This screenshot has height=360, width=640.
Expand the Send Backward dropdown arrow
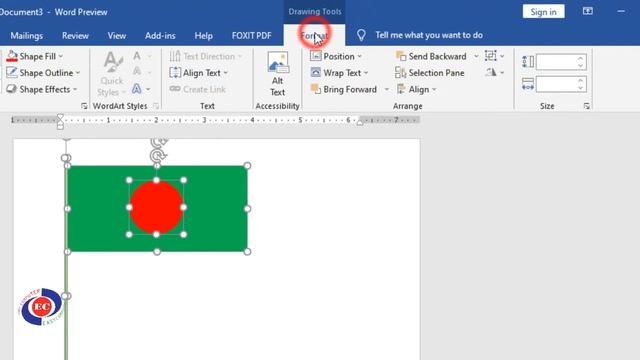click(x=476, y=56)
